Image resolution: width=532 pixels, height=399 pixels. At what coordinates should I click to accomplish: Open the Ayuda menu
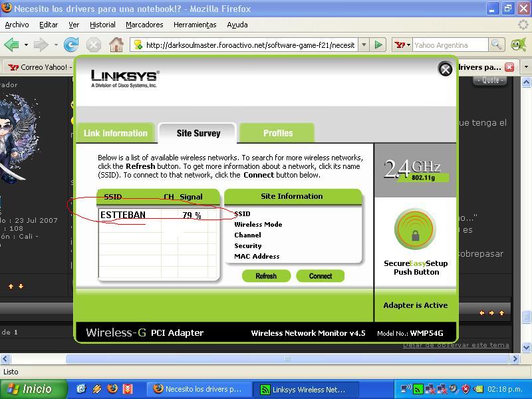(237, 25)
